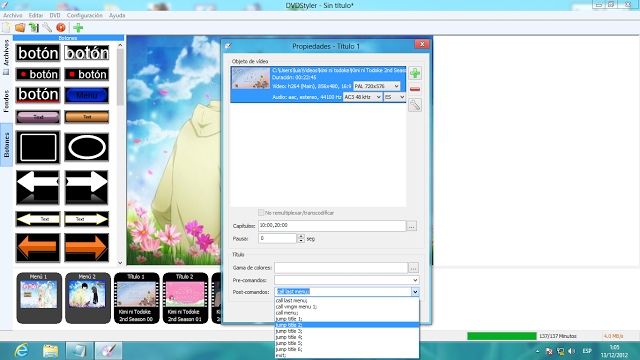Screen dimensions: 640x360
Task: Open the DVD menu
Action: pyautogui.click(x=55, y=16)
